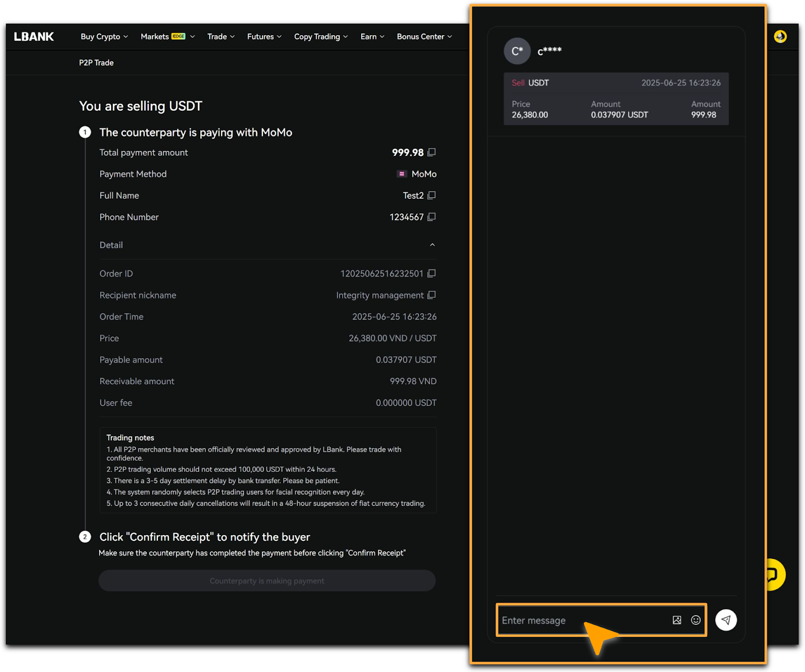Open the yellow chat support bubble
The width and height of the screenshot is (805, 672).
pos(775,574)
